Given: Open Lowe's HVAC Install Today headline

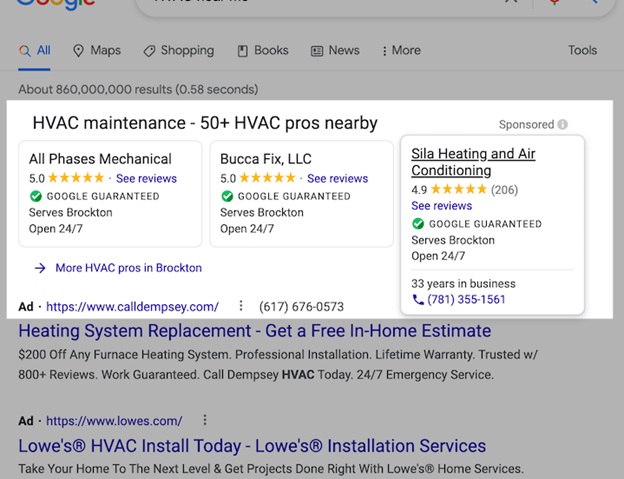Looking at the screenshot, I should pyautogui.click(x=252, y=446).
